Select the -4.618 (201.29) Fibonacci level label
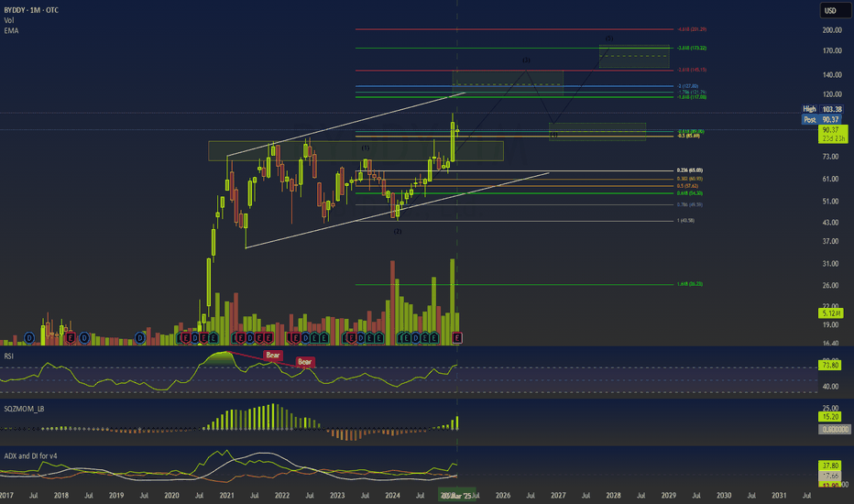The image size is (854, 504). (692, 29)
